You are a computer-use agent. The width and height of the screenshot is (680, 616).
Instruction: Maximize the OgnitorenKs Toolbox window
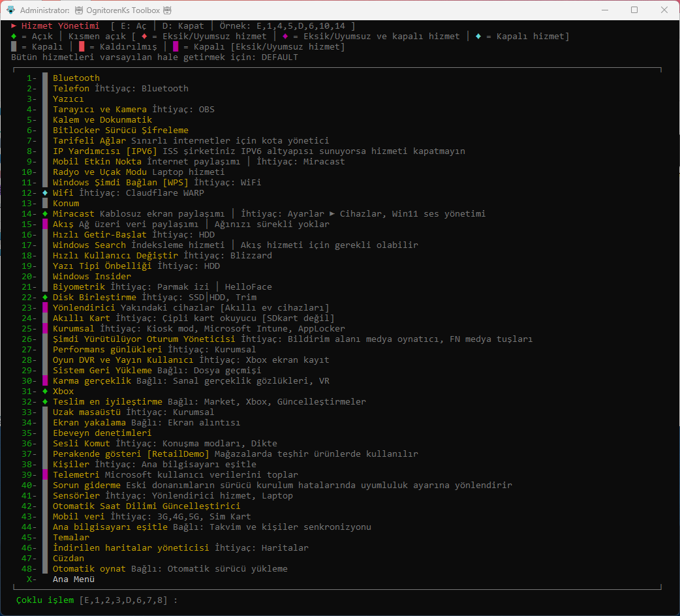[634, 10]
